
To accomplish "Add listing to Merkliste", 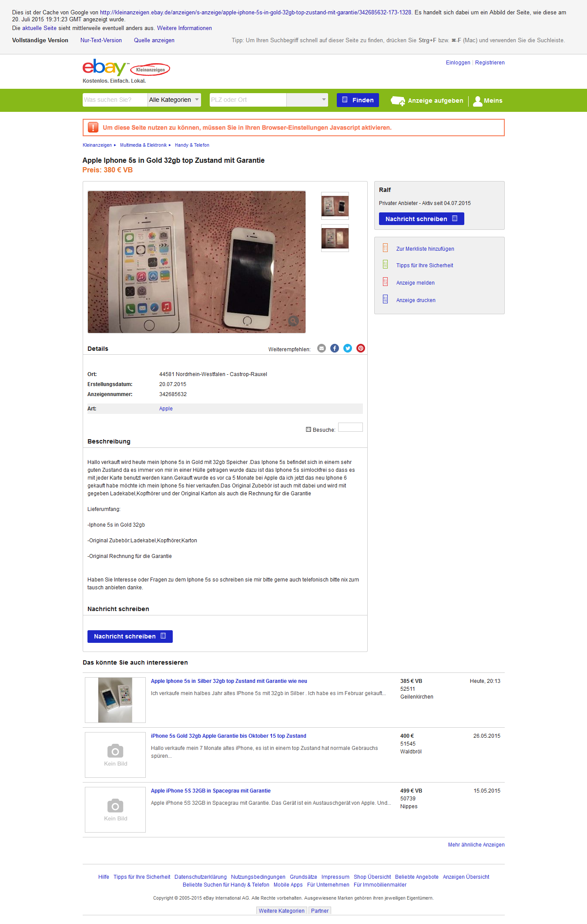I will point(425,249).
